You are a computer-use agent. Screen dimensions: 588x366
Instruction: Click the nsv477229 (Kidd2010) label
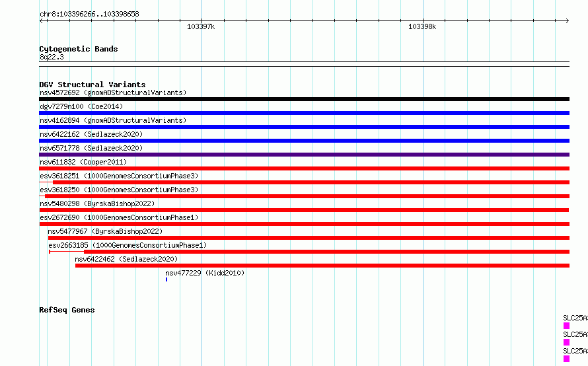[205, 273]
